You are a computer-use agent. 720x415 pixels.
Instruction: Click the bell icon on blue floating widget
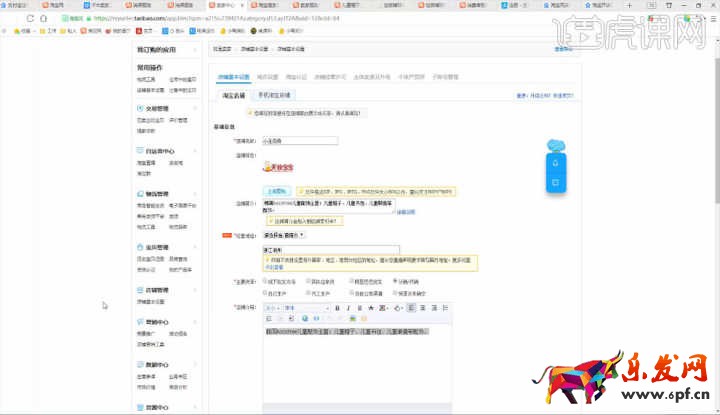[556, 164]
